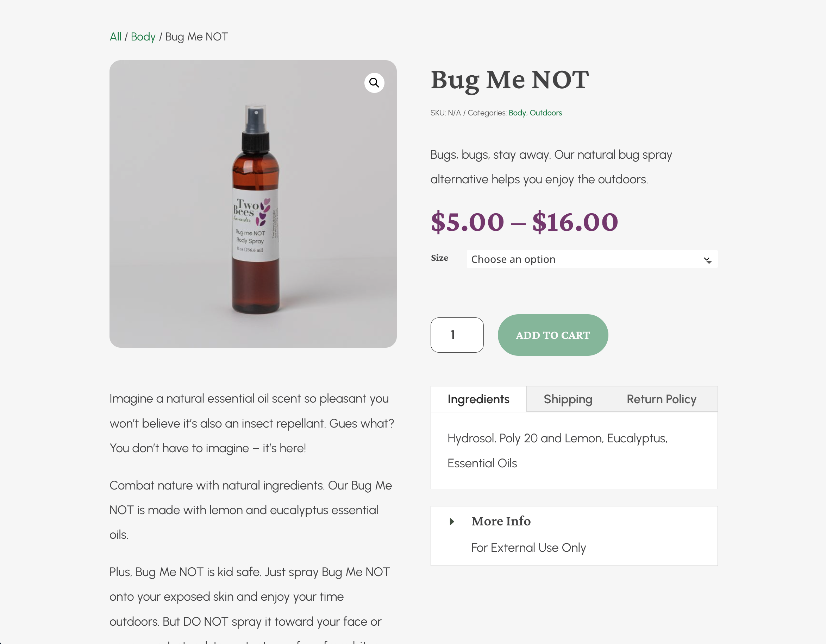Click the More Info heading

(501, 521)
